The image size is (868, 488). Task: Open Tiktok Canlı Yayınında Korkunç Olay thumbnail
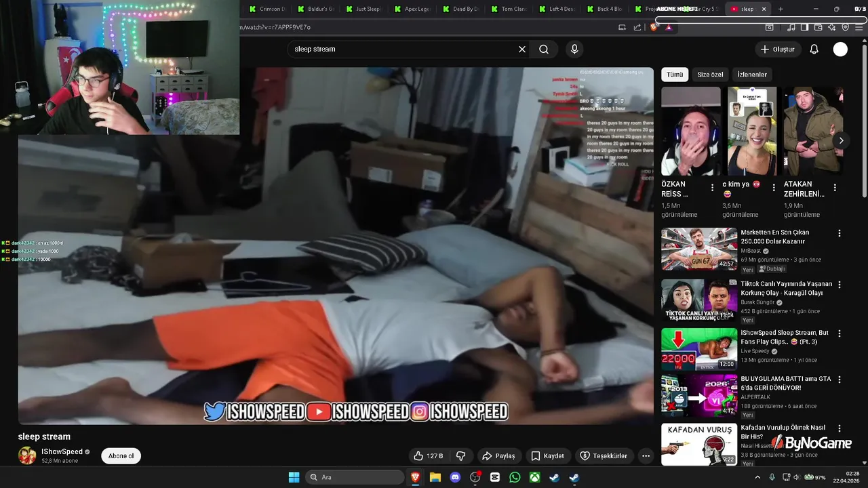pyautogui.click(x=699, y=300)
